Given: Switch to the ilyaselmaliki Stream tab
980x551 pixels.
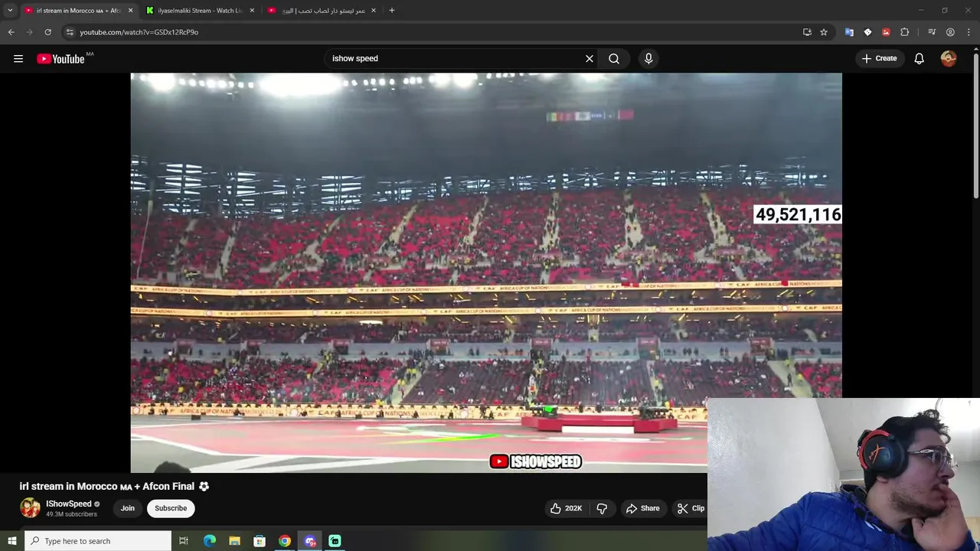Looking at the screenshot, I should pyautogui.click(x=199, y=11).
